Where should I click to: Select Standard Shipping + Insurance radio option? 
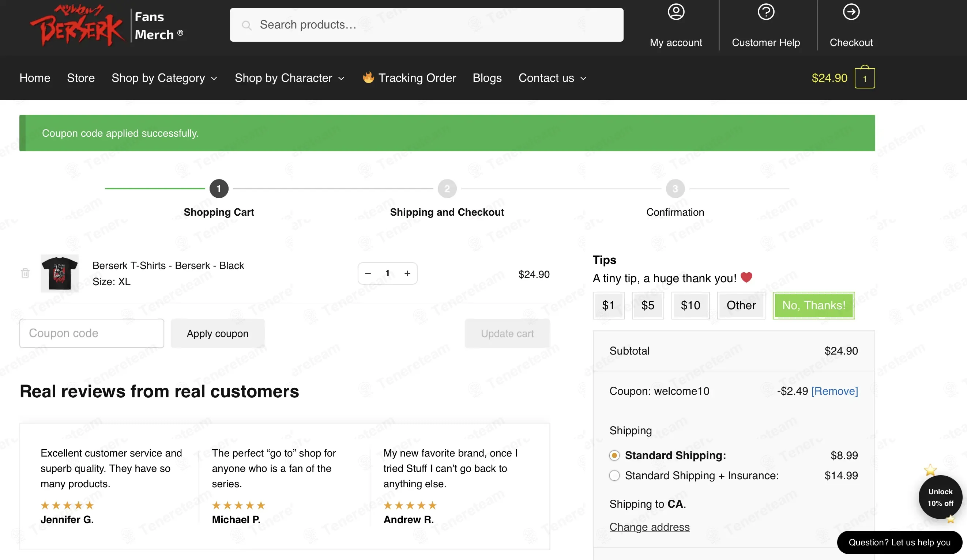tap(614, 475)
